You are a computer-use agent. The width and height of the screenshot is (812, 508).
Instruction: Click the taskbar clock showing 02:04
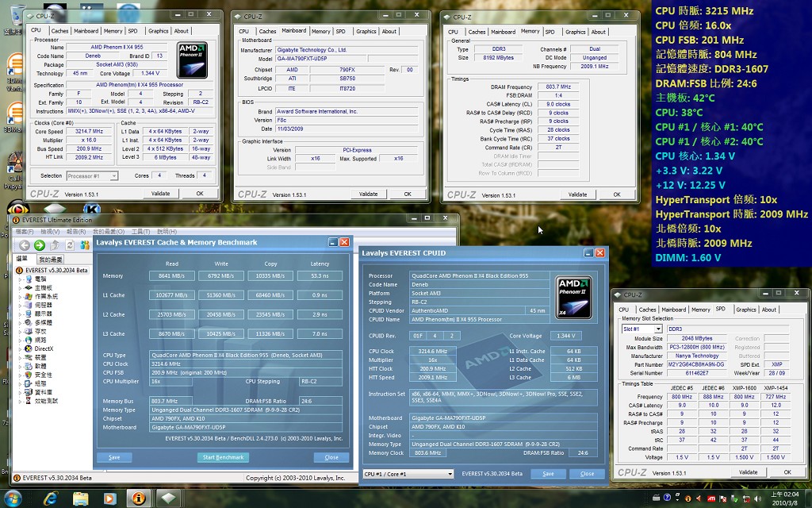click(785, 498)
